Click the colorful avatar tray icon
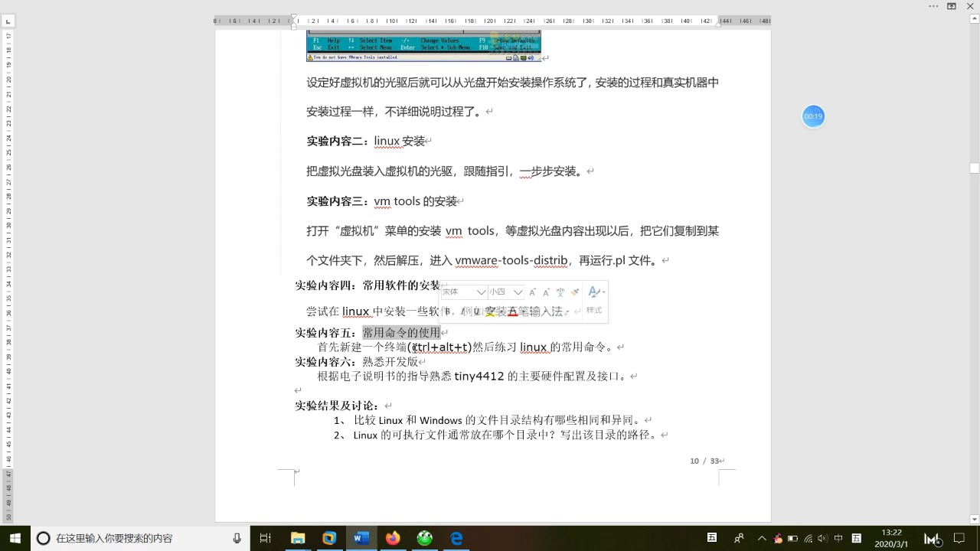980x551 pixels. tap(777, 538)
